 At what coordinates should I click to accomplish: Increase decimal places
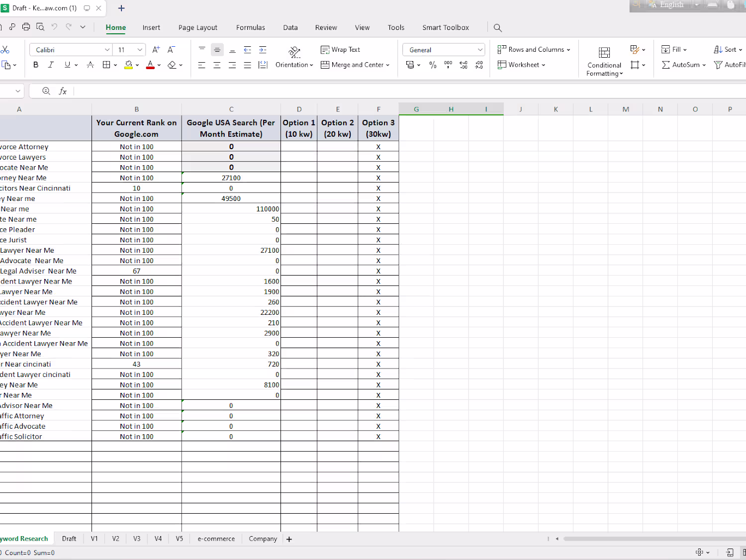click(x=464, y=65)
